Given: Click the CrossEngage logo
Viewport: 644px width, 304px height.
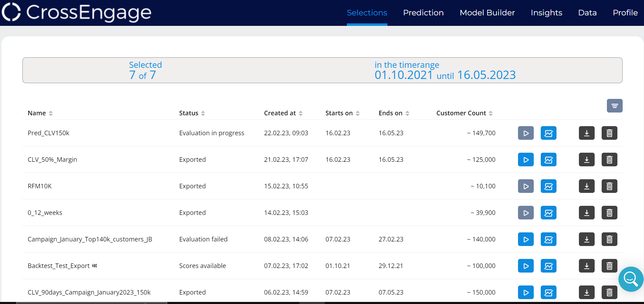Looking at the screenshot, I should [x=77, y=12].
